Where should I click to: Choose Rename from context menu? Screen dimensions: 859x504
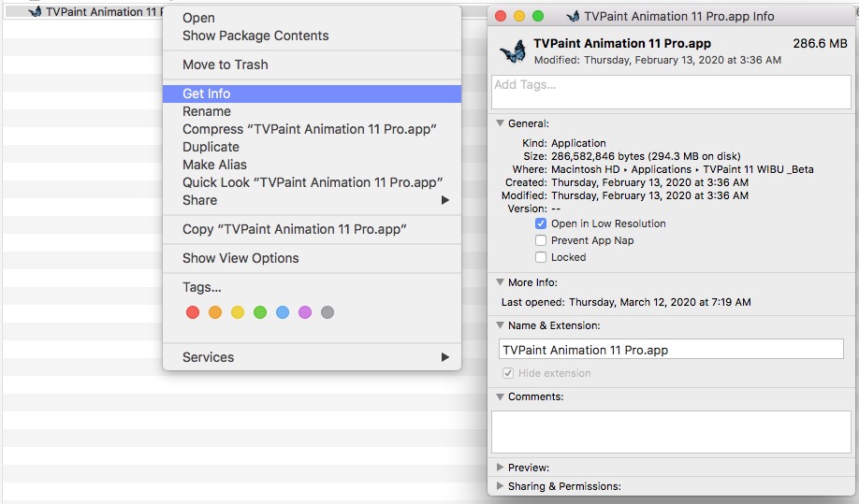click(x=312, y=111)
